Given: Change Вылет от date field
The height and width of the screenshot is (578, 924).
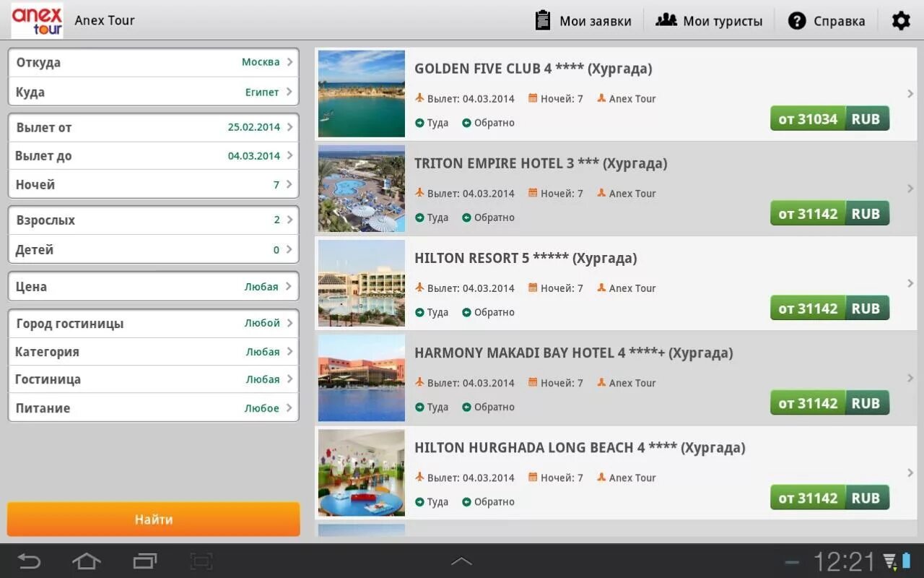Looking at the screenshot, I should click(153, 127).
